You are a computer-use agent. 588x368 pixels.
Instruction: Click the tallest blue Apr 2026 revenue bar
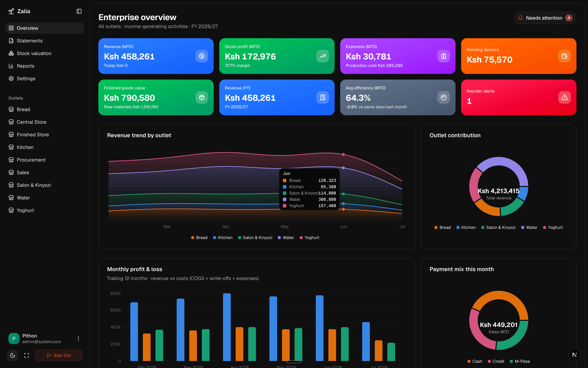point(227,327)
